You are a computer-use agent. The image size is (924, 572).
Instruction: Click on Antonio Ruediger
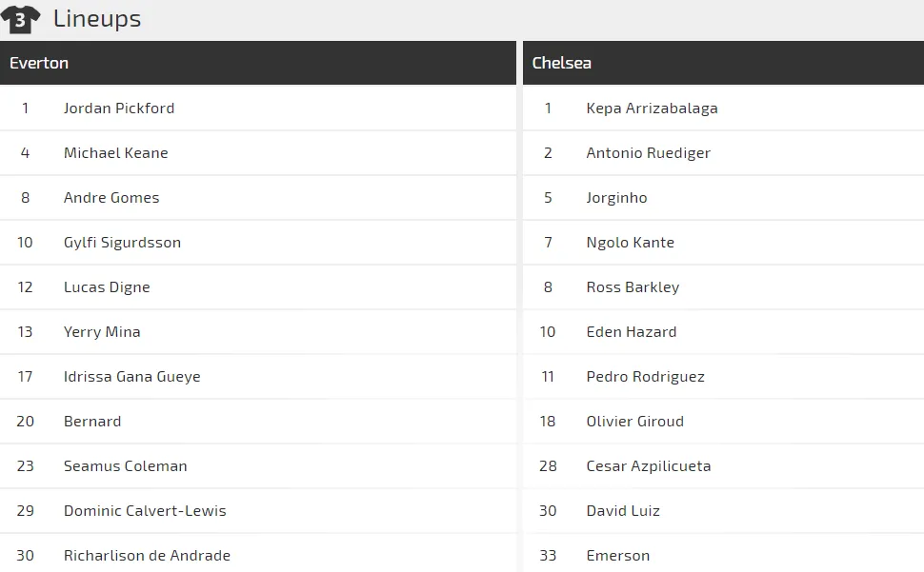(x=649, y=153)
